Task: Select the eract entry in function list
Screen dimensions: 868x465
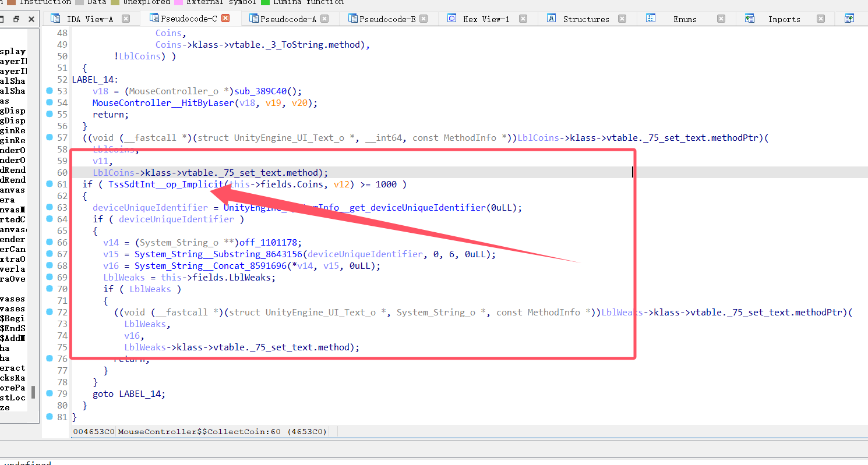Action: [13, 368]
